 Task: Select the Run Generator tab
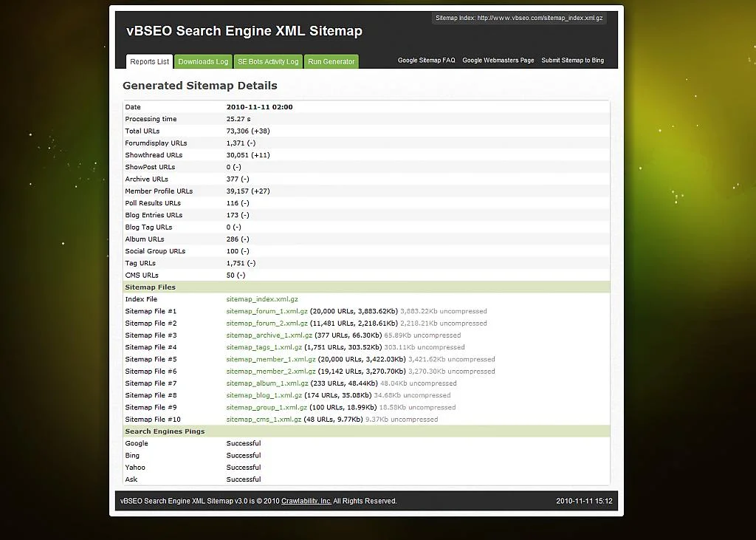pos(331,62)
